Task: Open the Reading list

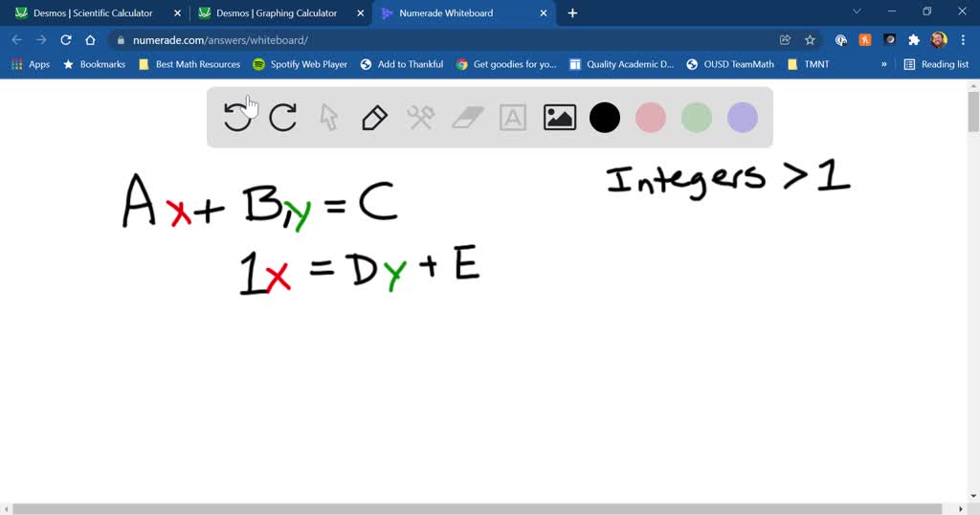Action: tap(936, 64)
